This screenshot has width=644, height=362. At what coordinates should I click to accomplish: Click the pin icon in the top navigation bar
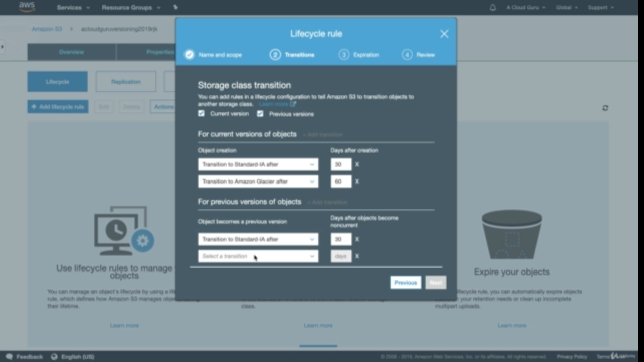tap(175, 7)
